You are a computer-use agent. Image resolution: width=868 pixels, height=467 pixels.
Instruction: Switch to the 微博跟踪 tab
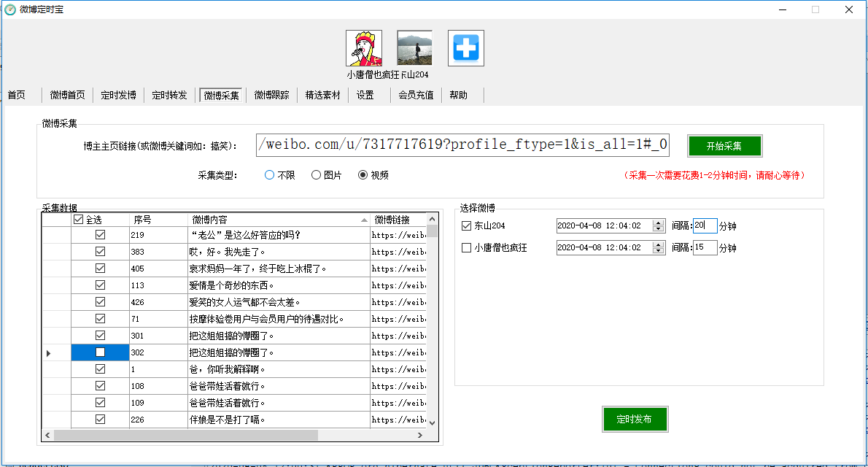click(x=271, y=95)
